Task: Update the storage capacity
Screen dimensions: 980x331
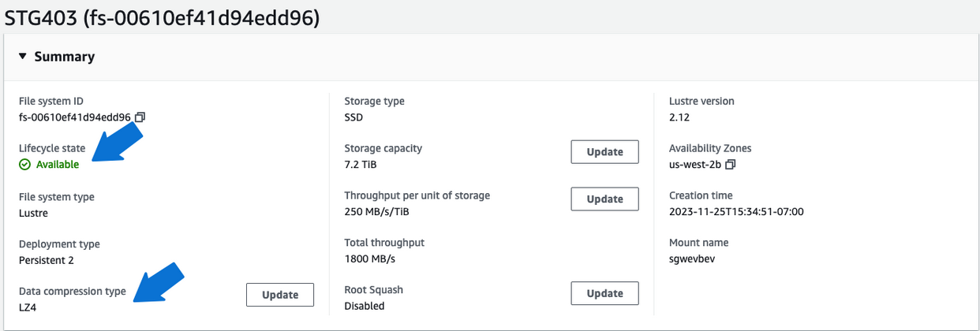Action: tap(604, 152)
